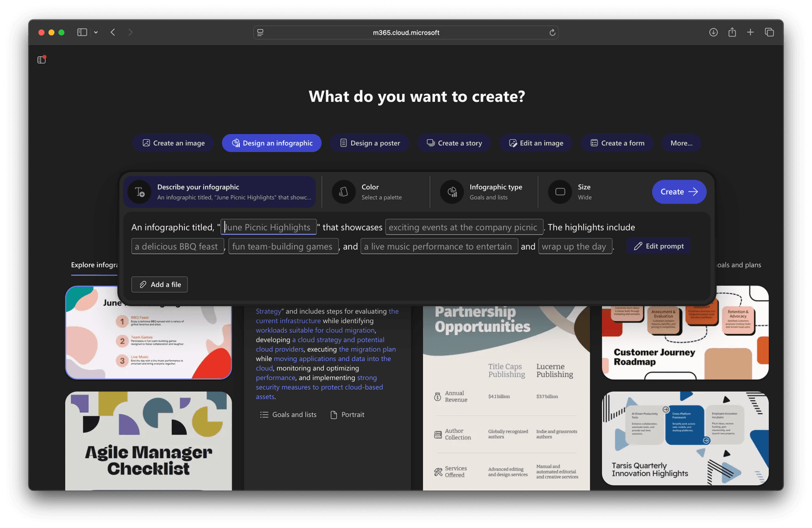Click the Add a file button
Viewport: 812px width, 528px height.
point(160,285)
